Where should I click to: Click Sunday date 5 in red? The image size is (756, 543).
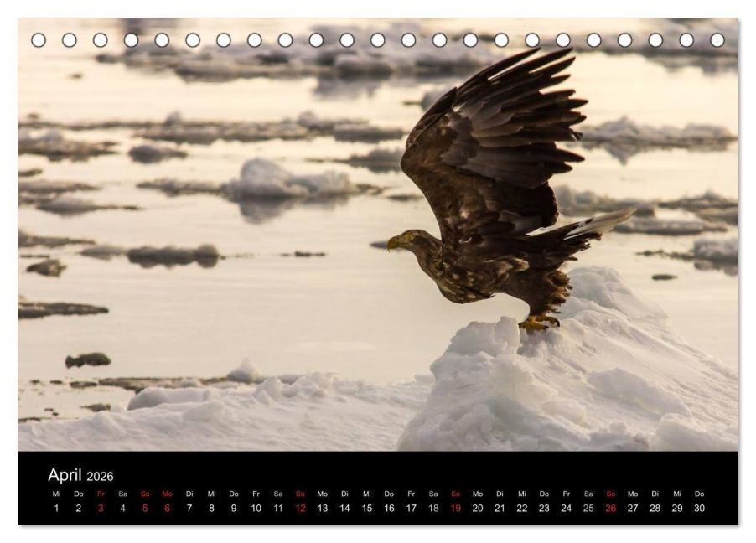[x=145, y=509]
